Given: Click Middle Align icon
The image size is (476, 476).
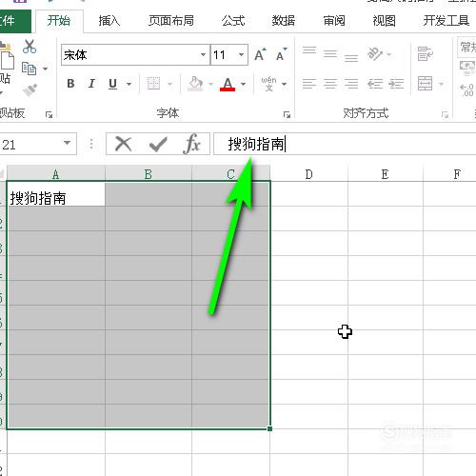Looking at the screenshot, I should (330, 54).
